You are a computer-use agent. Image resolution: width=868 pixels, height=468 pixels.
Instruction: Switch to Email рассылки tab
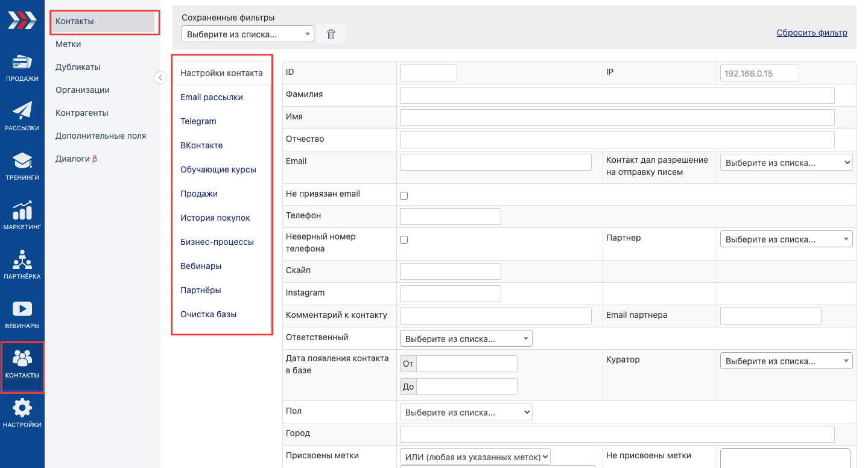(212, 97)
